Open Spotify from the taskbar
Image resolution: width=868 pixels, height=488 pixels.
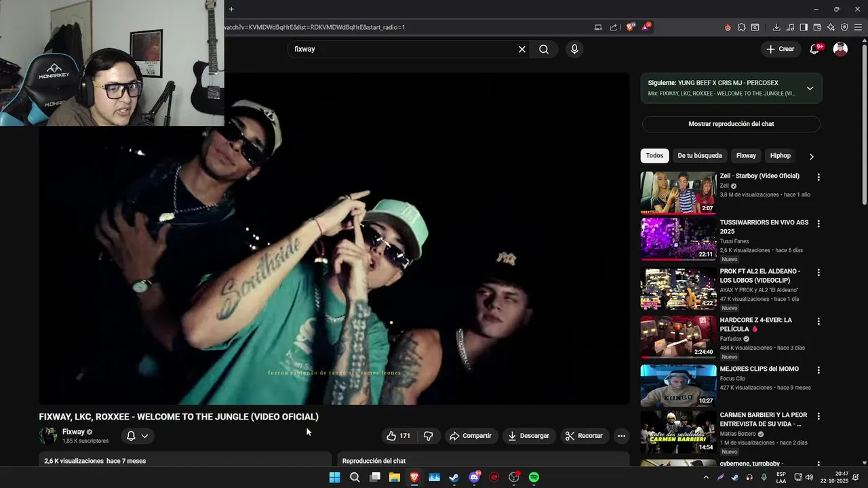pyautogui.click(x=534, y=477)
